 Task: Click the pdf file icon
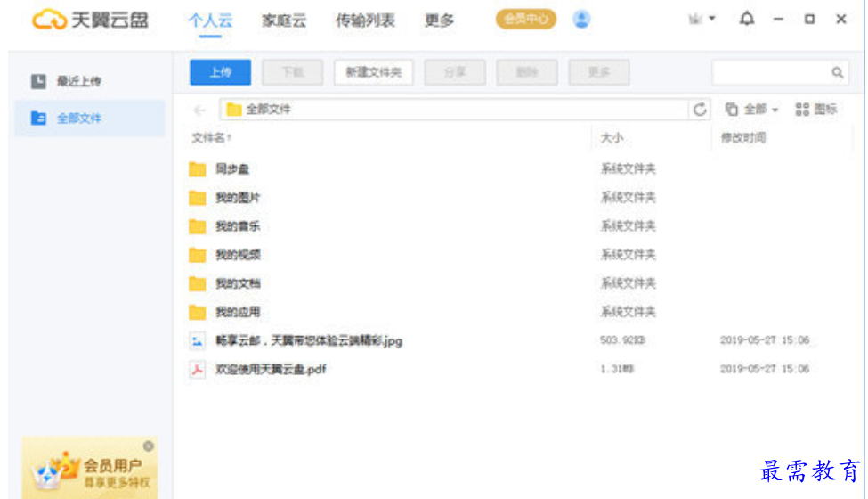click(197, 370)
